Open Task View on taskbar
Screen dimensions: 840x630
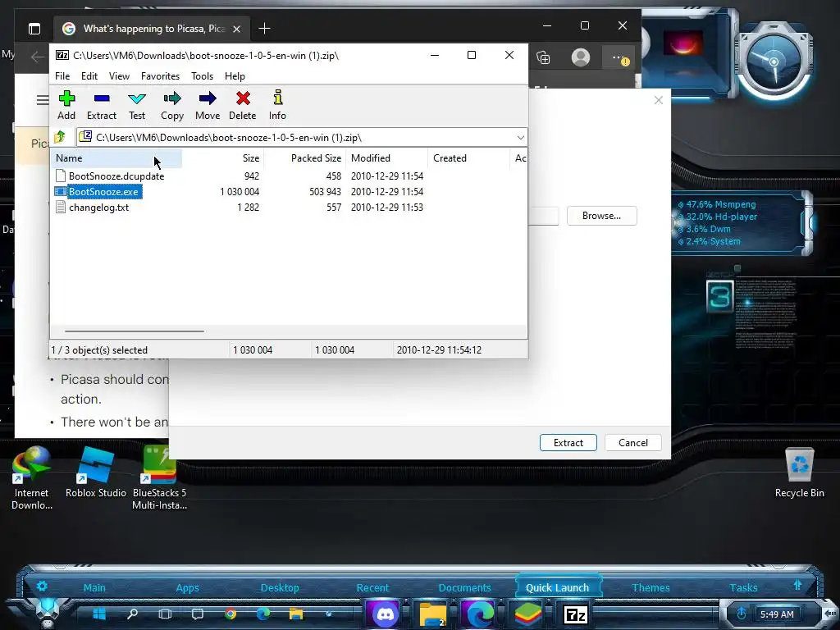pos(165,614)
